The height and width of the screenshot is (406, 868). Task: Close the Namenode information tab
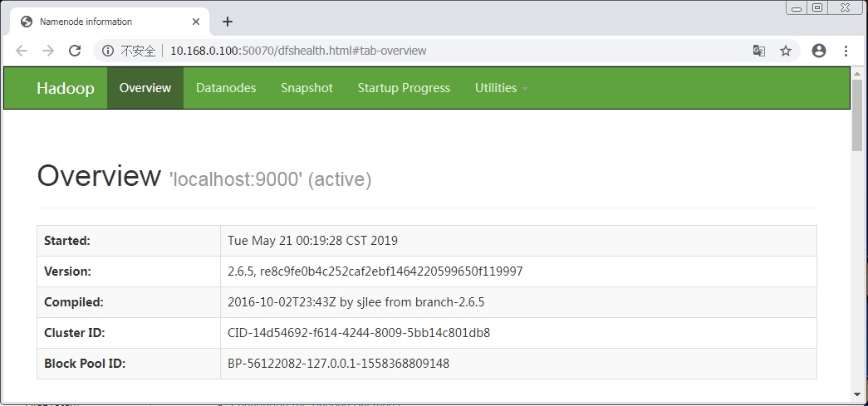196,22
